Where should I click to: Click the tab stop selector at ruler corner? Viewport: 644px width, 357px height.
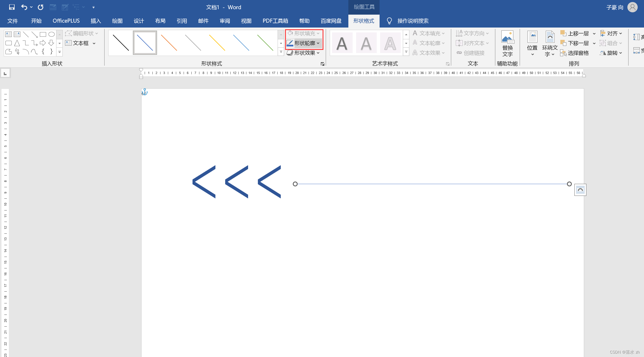pyautogui.click(x=5, y=73)
